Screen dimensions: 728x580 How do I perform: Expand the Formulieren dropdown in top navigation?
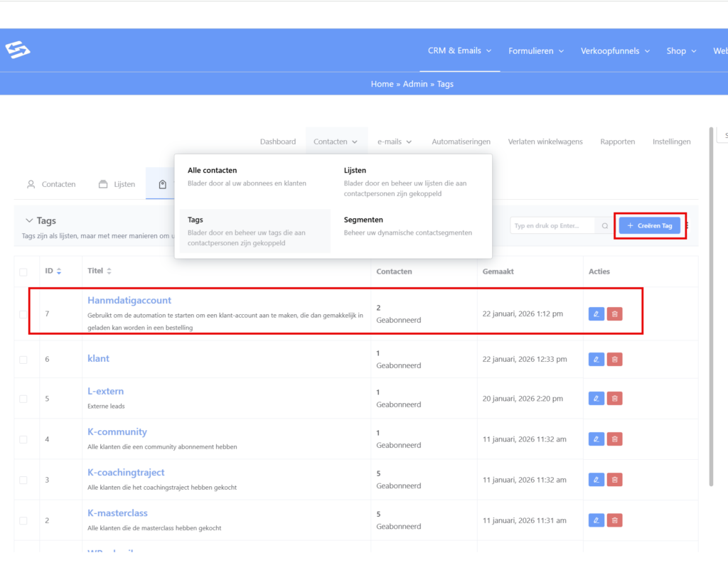(x=536, y=50)
